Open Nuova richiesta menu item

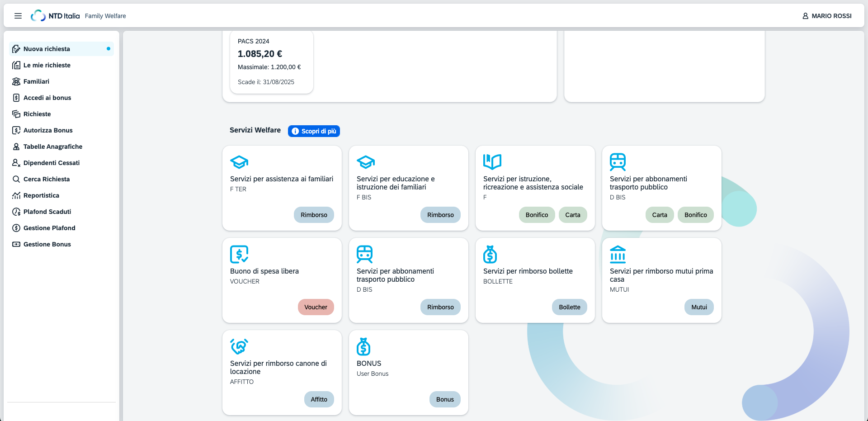pyautogui.click(x=61, y=49)
